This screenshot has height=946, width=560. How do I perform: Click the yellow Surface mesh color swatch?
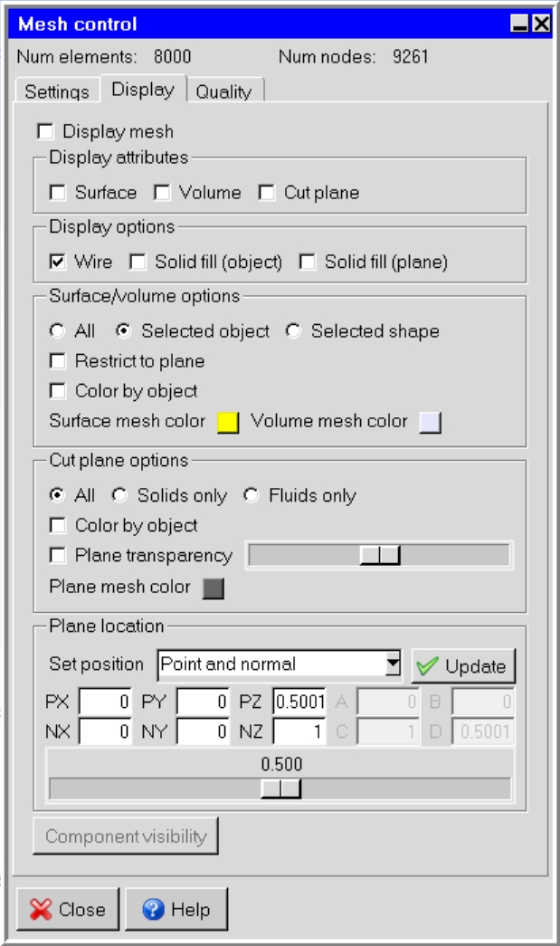(228, 423)
